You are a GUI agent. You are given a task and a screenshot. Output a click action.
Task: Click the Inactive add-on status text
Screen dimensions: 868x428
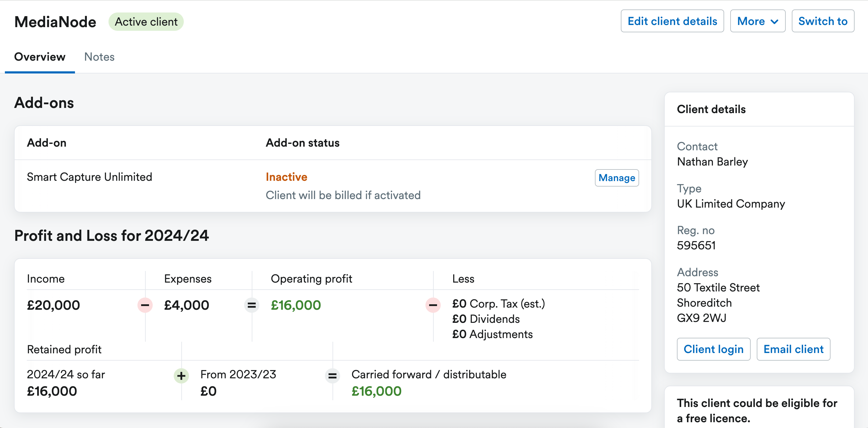[286, 177]
